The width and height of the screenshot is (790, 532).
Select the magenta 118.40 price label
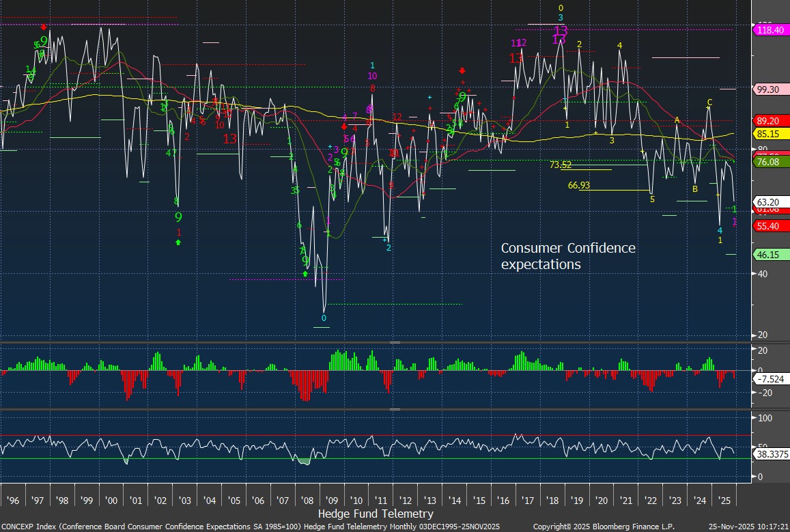coord(770,29)
